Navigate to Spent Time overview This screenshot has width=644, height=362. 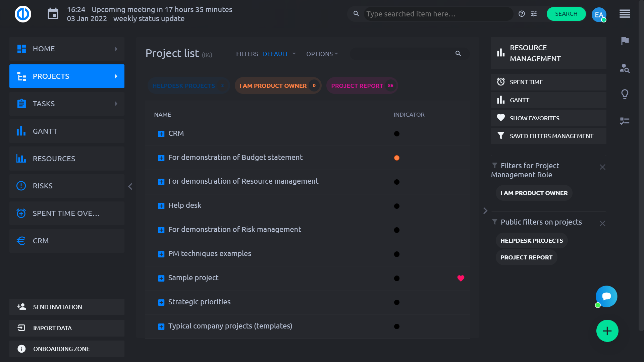[x=66, y=213]
